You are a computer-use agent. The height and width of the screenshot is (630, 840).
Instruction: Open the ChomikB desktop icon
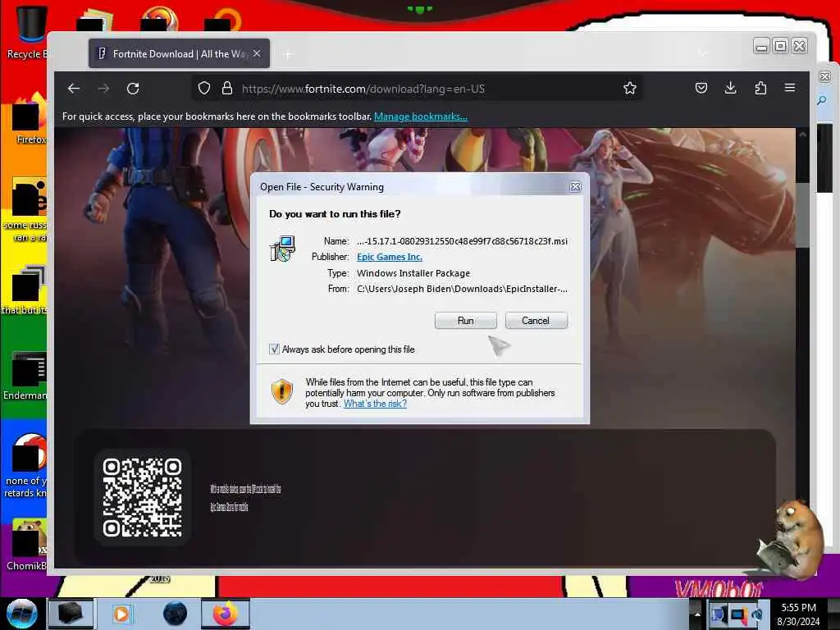(x=27, y=545)
